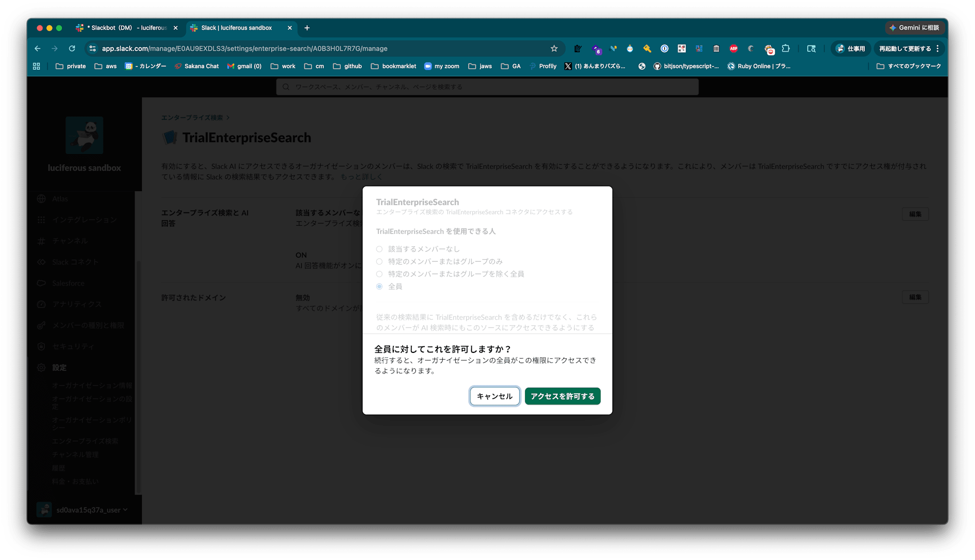Expand the bookmarklet bookmarks folder
This screenshot has width=975, height=560.
[x=393, y=66]
